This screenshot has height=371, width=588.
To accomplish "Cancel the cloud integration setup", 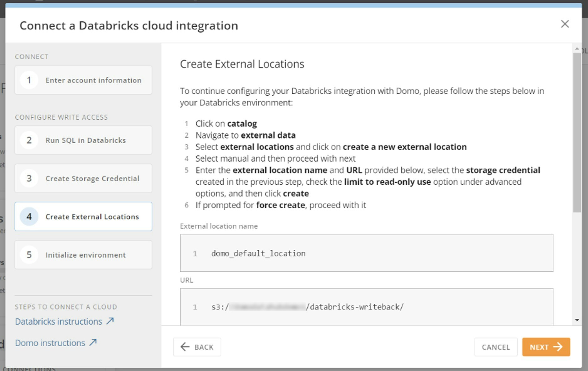I will pyautogui.click(x=496, y=347).
